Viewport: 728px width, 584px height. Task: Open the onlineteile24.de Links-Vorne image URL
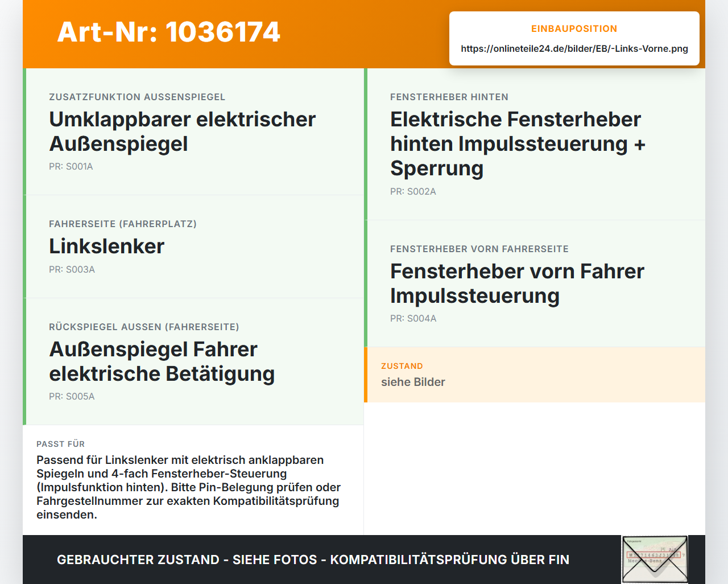574,48
